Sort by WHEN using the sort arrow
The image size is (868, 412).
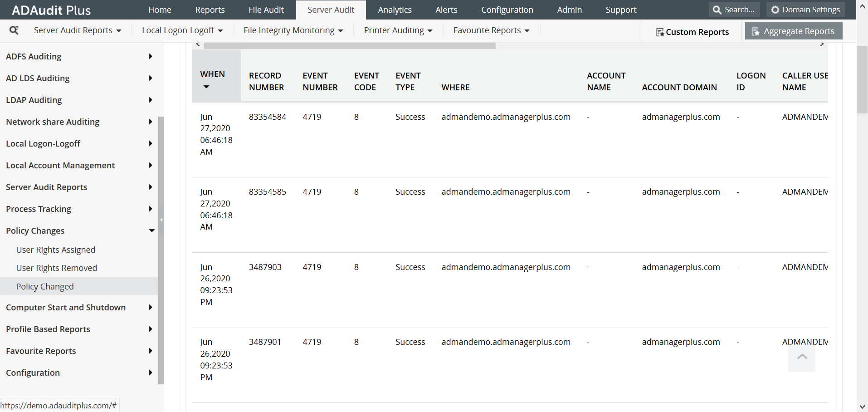tap(207, 87)
